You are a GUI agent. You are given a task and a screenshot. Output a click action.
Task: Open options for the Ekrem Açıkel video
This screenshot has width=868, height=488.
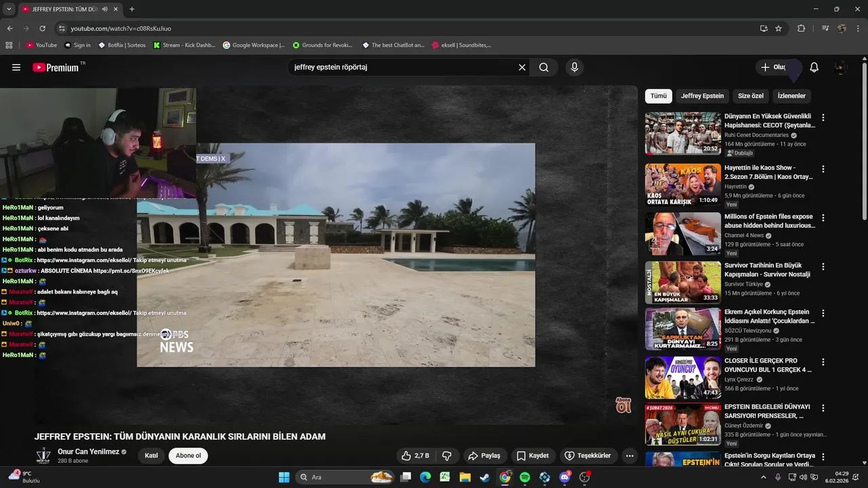823,313
